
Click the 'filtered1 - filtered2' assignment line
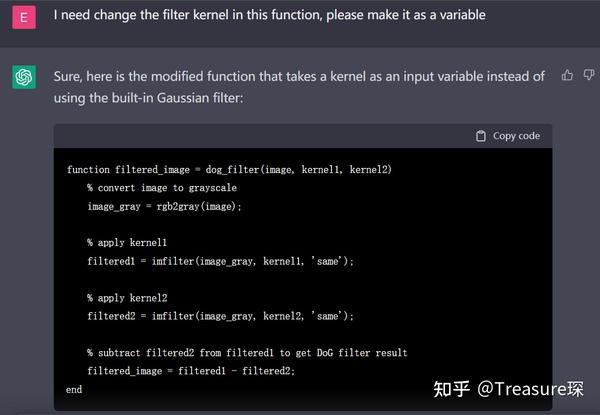tap(191, 371)
